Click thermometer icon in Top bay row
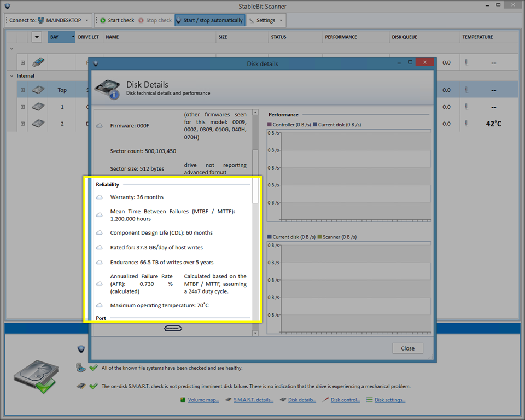Viewport: 525px width, 420px height. tap(466, 90)
